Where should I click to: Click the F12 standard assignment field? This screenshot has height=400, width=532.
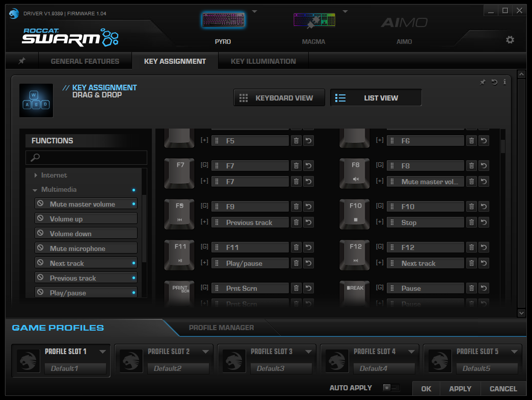425,247
